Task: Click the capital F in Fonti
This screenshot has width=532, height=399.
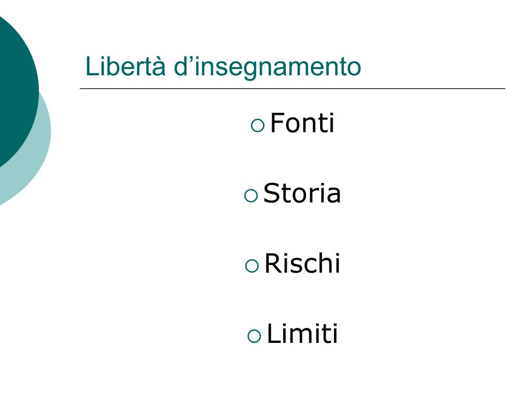Action: [277, 123]
